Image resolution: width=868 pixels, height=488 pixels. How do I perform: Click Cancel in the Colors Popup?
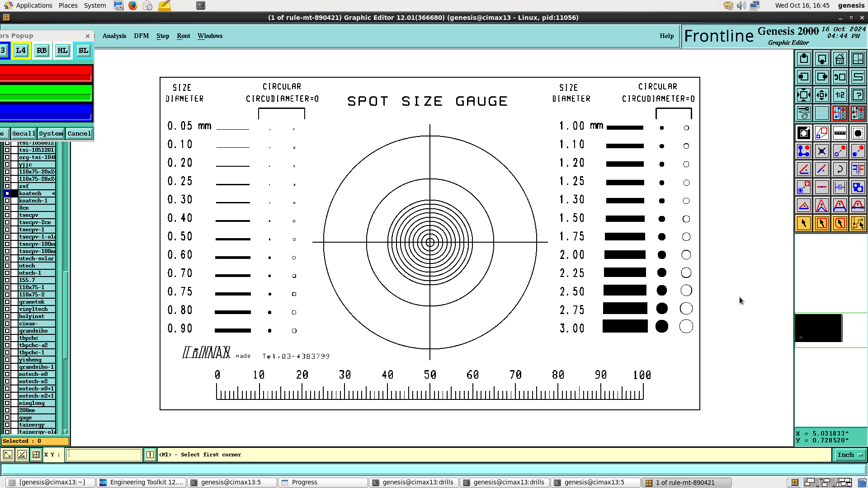[79, 133]
